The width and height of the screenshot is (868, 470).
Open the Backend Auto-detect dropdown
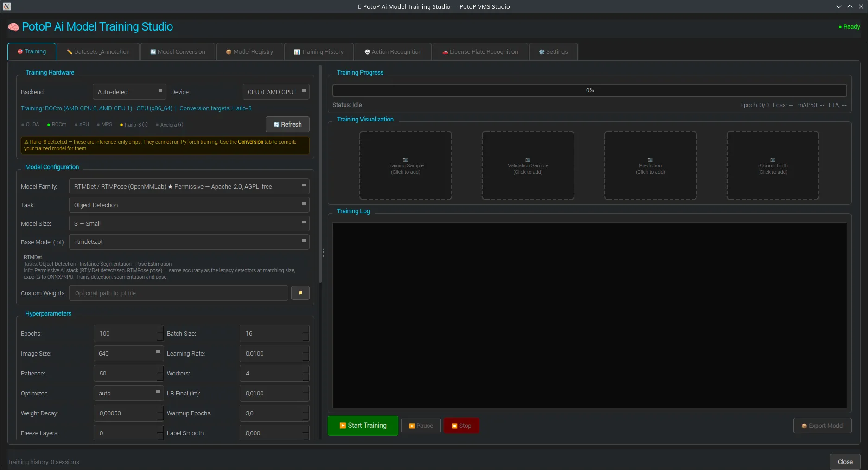click(x=129, y=92)
